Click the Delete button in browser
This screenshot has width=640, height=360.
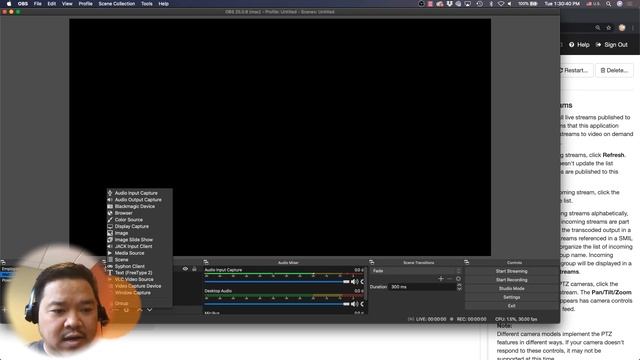click(614, 70)
